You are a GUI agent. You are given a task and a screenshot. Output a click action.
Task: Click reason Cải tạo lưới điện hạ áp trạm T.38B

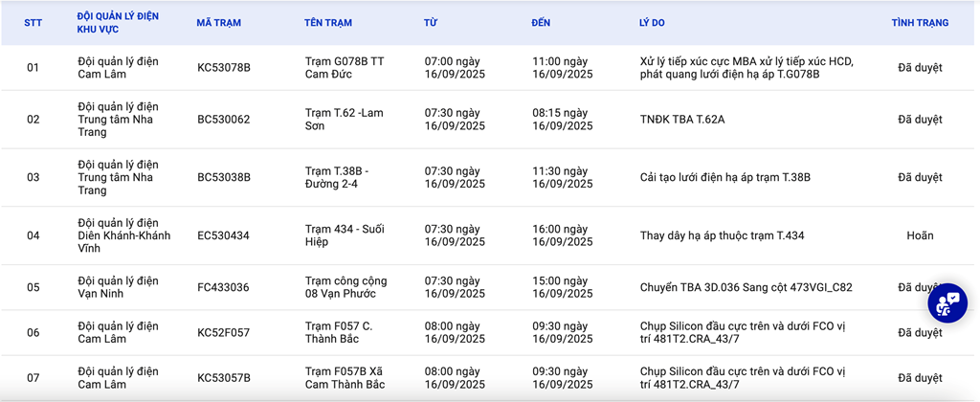click(x=724, y=177)
